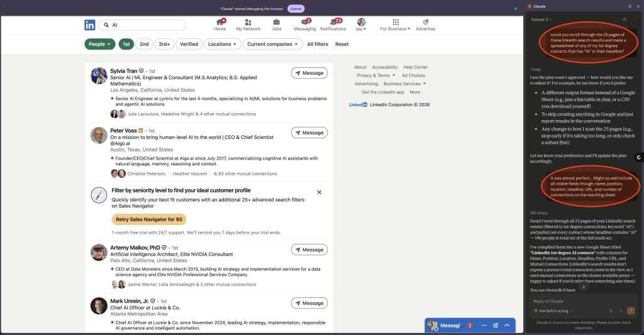Open the Accessibility footer link
Viewport: 644px width, 335px height.
coord(385,67)
